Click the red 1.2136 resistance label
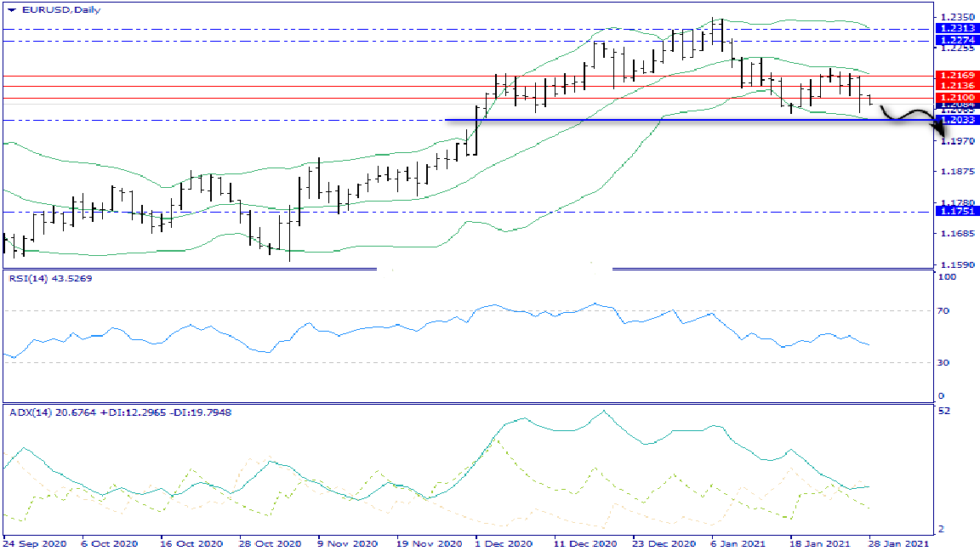 coord(955,86)
